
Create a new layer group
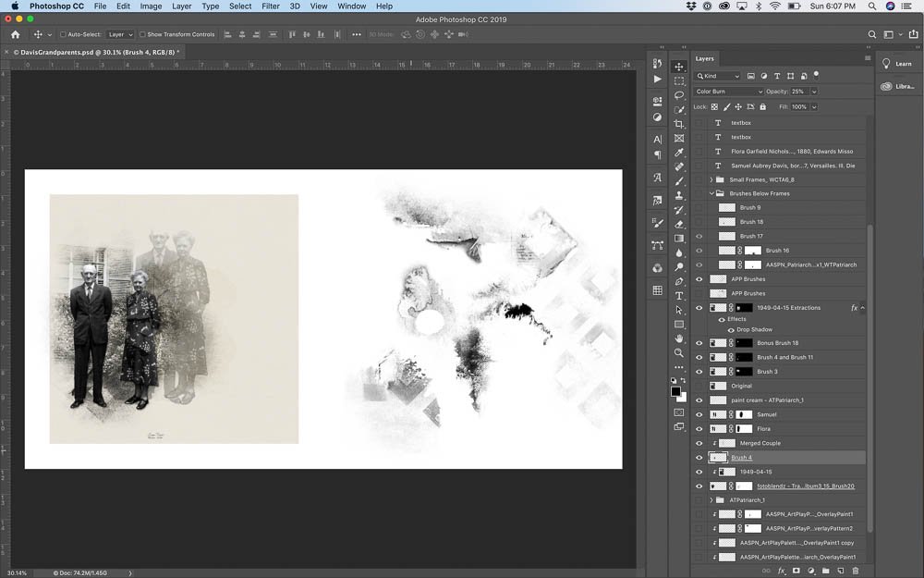click(x=825, y=571)
